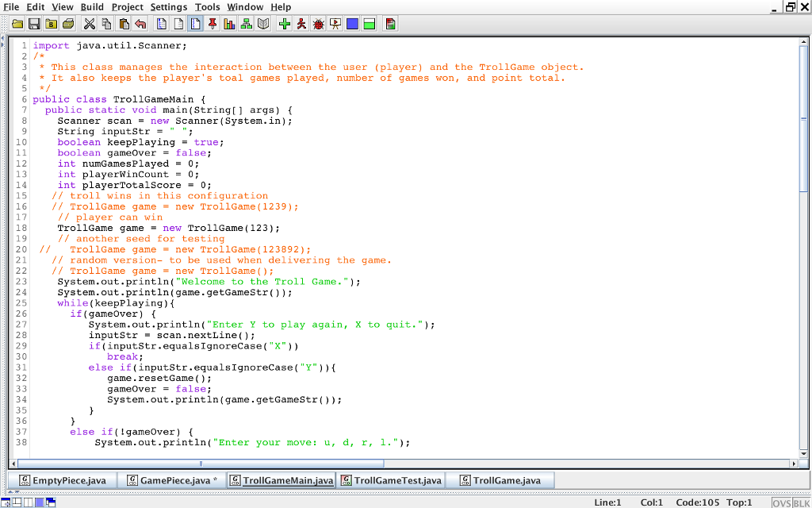
Task: Click the "Col:1" status bar entry
Action: pos(652,502)
